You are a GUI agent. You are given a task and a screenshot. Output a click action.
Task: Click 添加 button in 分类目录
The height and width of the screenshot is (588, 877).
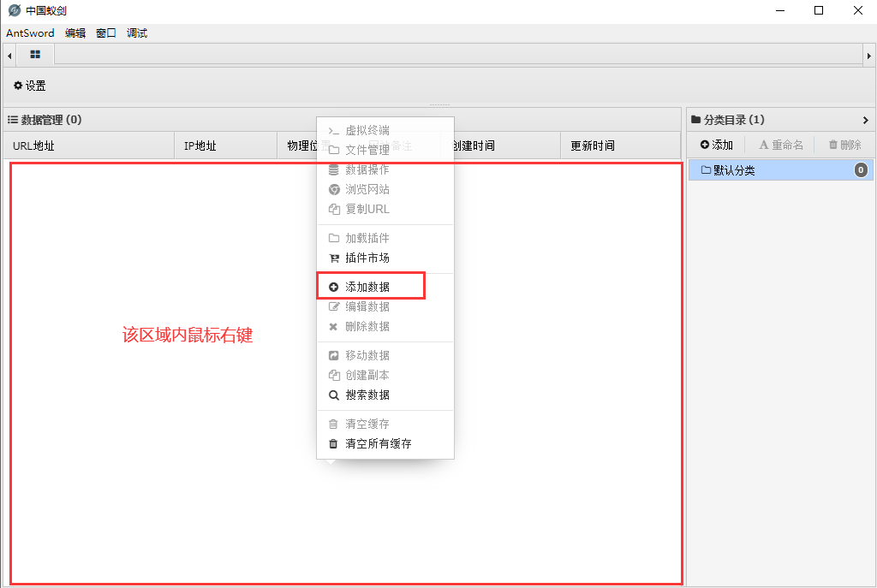717,146
